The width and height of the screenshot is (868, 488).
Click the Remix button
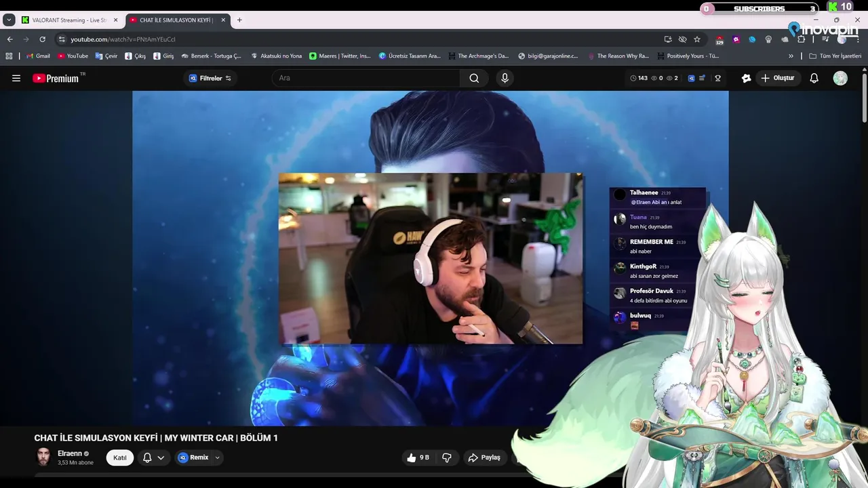point(193,457)
